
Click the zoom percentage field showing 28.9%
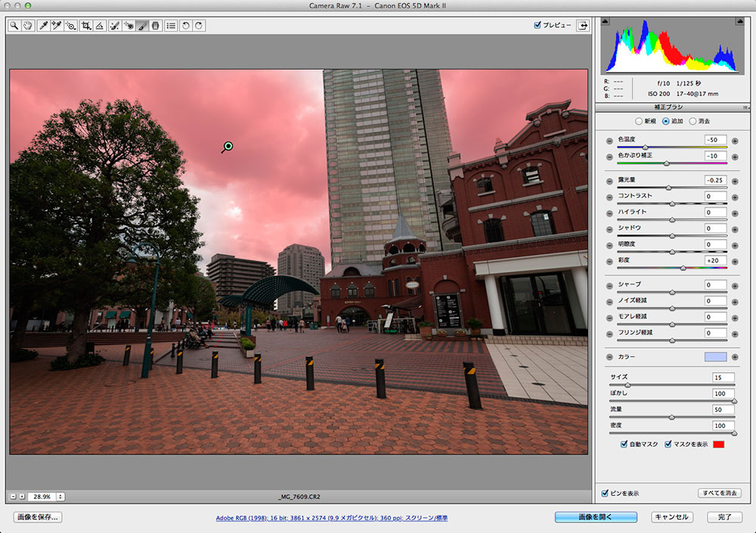[x=42, y=497]
